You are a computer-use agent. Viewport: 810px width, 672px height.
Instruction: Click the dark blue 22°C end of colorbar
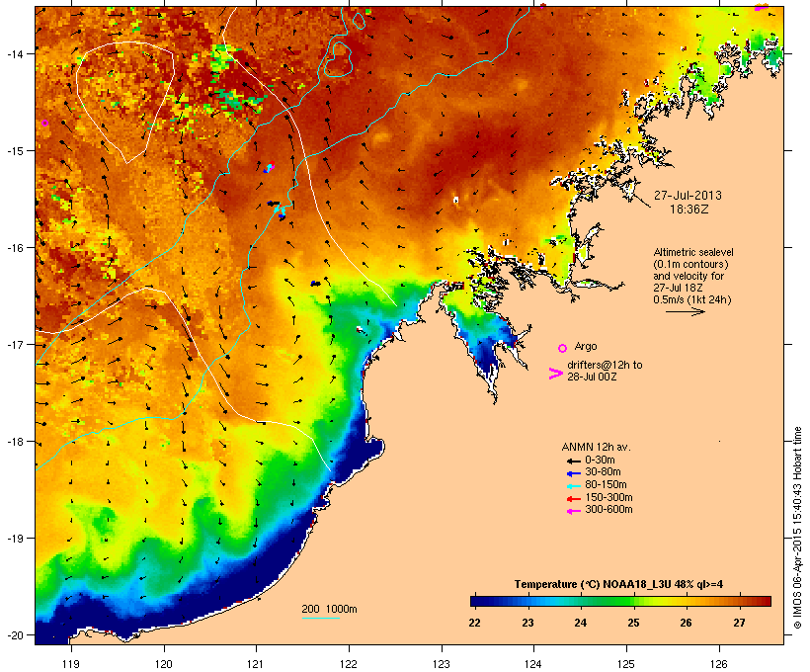pos(475,601)
